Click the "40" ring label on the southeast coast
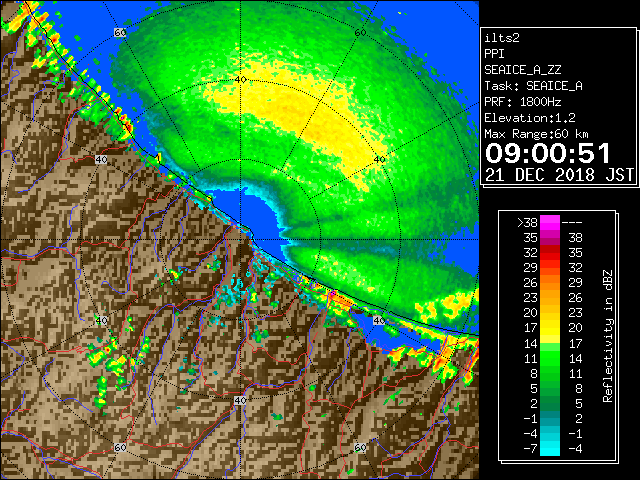The image size is (640, 480). pyautogui.click(x=380, y=320)
